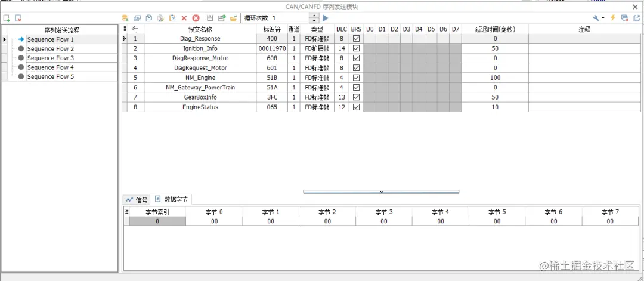Image resolution: width=644 pixels, height=281 pixels.
Task: Open type cell FD扩展帧 for Ignition_Info
Action: coord(317,48)
